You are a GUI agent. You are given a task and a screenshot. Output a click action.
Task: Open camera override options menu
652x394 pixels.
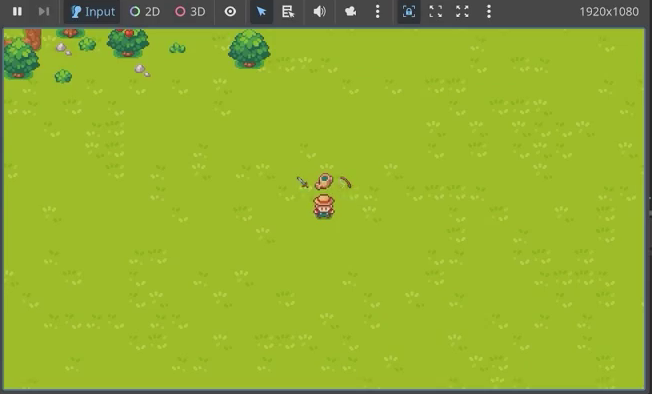(x=378, y=12)
